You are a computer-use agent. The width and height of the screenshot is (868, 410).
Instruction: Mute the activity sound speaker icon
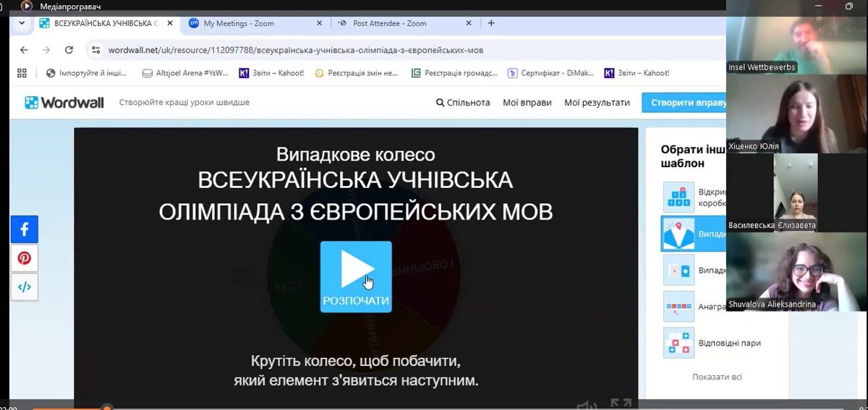pyautogui.click(x=587, y=405)
